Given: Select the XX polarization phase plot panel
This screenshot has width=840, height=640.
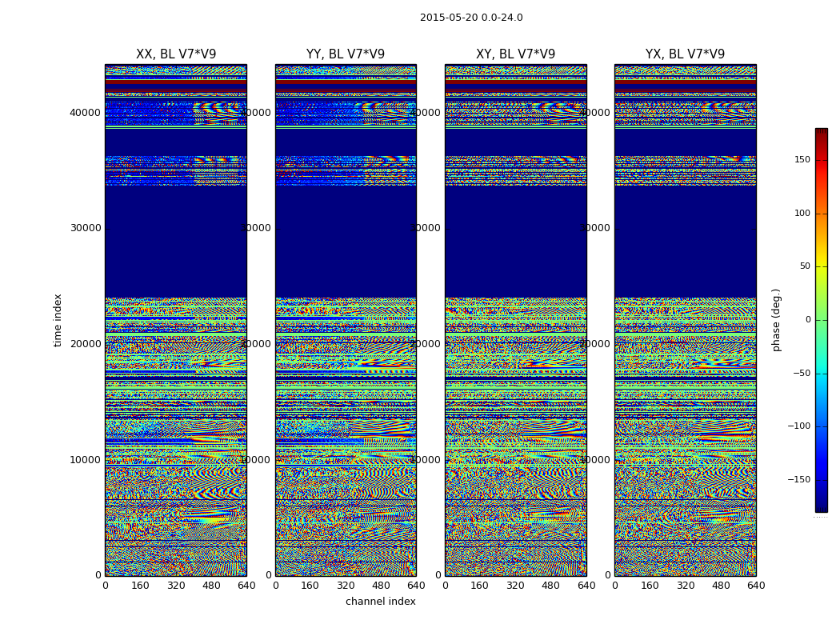Looking at the screenshot, I should coord(176,320).
